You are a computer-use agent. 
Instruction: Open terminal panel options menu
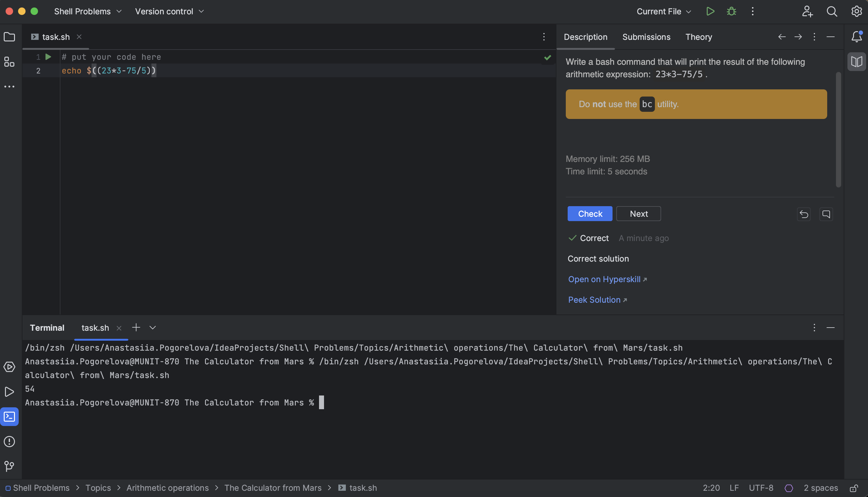(x=814, y=328)
